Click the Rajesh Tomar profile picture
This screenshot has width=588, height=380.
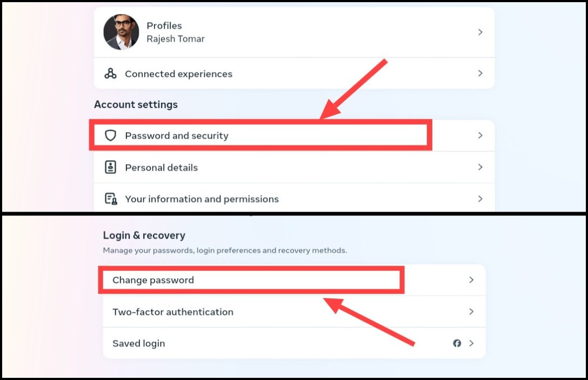tap(121, 32)
